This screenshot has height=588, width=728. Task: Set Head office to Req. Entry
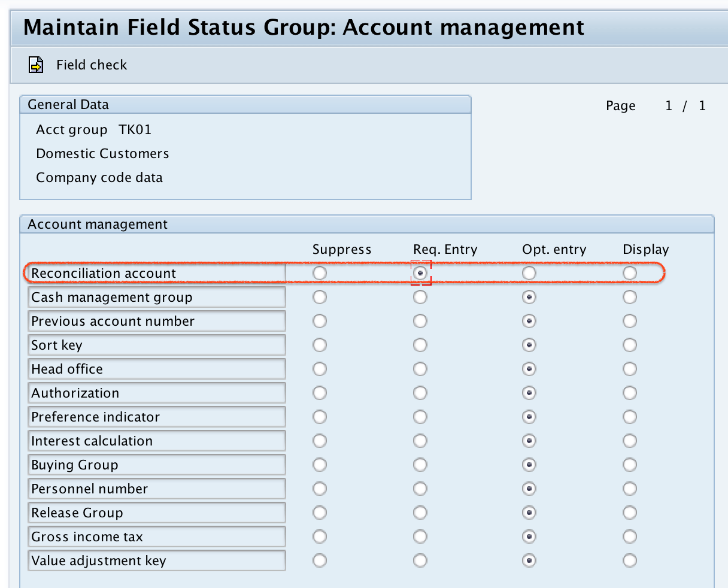pyautogui.click(x=420, y=368)
